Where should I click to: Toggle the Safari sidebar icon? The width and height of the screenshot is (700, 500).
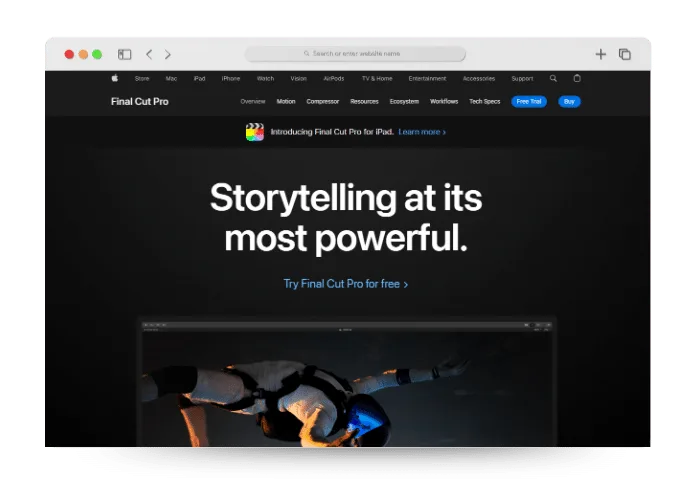tap(125, 54)
